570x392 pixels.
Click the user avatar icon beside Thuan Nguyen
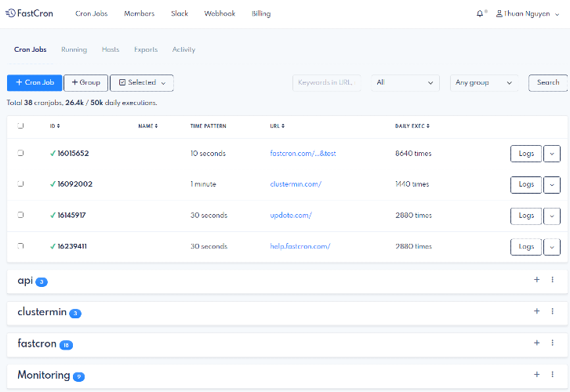499,14
